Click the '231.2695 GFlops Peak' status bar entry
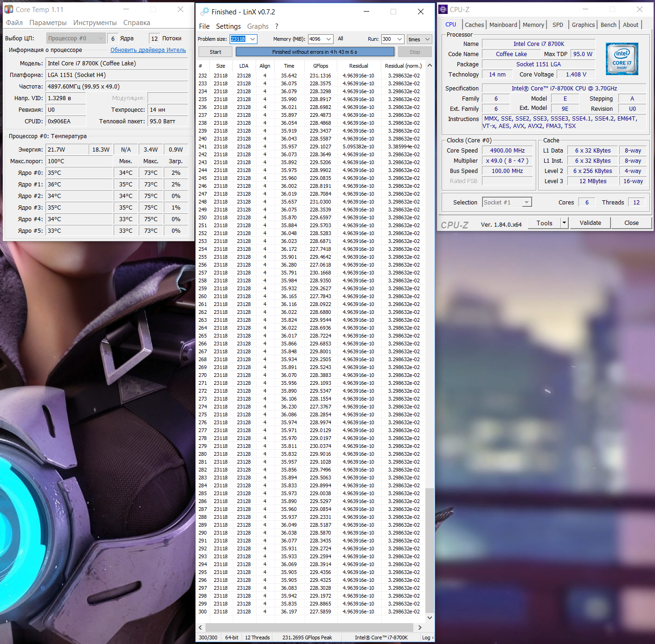 coord(307,638)
